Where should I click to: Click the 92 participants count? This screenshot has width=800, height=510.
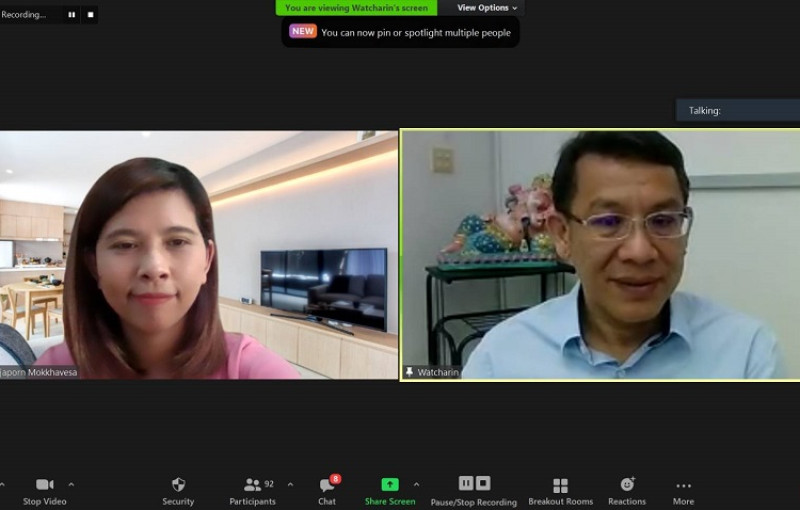pyautogui.click(x=269, y=483)
